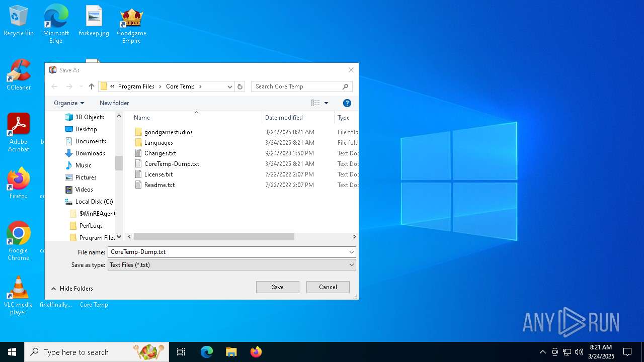Viewport: 644px width, 362px height.
Task: Open Windows Start menu
Action: tap(12, 352)
